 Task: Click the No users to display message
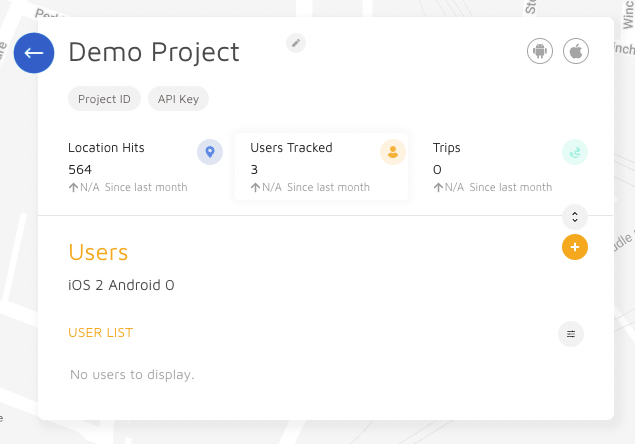[132, 375]
